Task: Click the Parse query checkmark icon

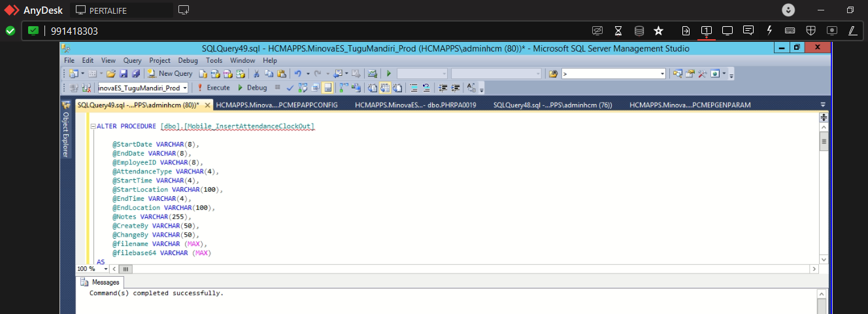Action: [x=290, y=88]
